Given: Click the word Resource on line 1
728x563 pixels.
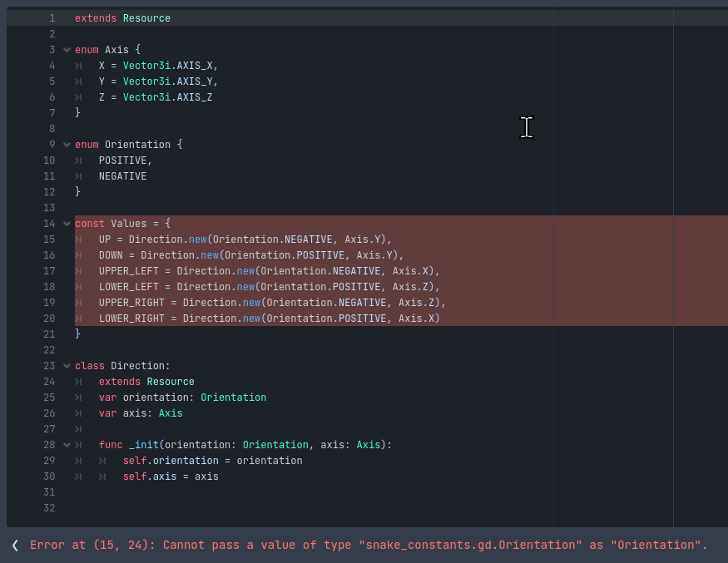Looking at the screenshot, I should tap(147, 17).
